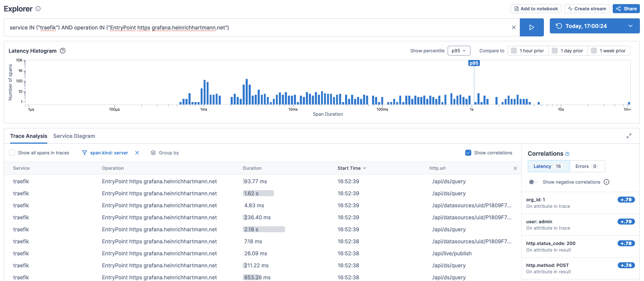Select the org_id: 1 correlation
This screenshot has height=281, width=644.
[x=580, y=203]
